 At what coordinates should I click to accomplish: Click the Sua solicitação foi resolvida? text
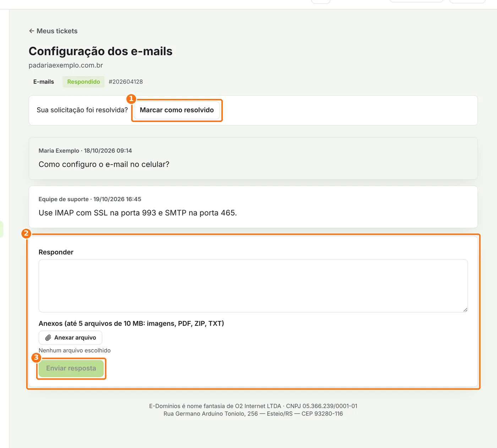[x=82, y=110]
